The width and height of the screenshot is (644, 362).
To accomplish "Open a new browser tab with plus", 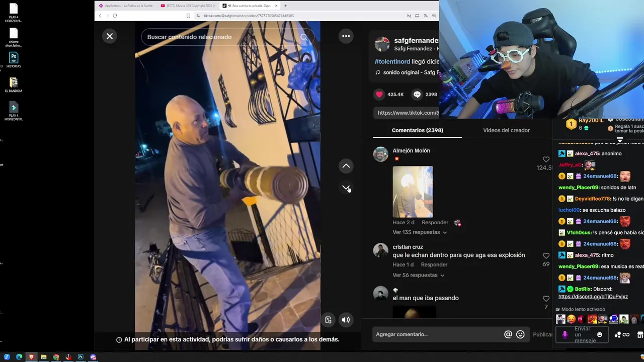I will [285, 6].
